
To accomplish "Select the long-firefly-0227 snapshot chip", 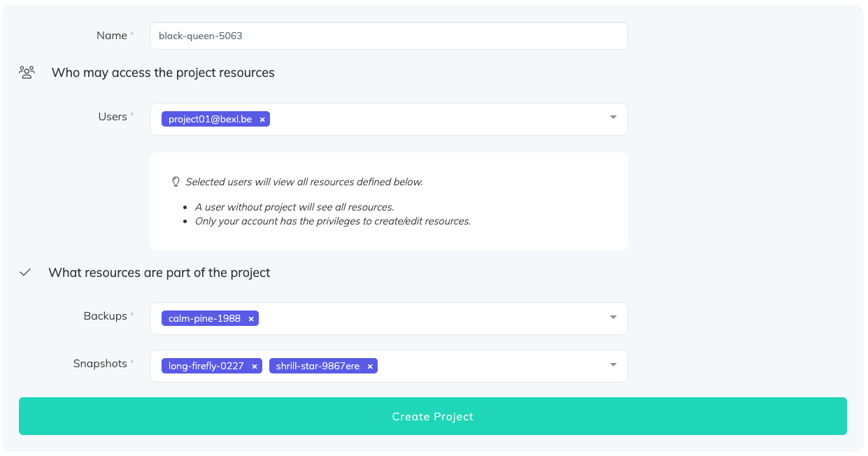I will (206, 366).
